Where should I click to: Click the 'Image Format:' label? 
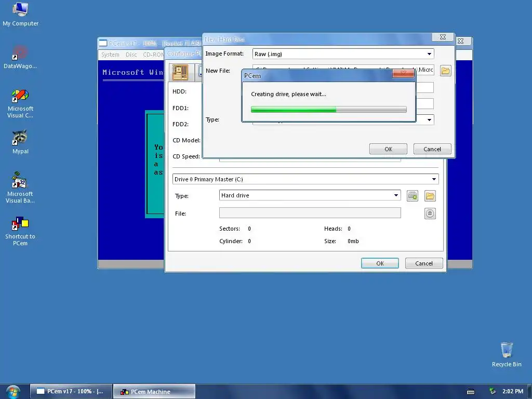click(224, 54)
